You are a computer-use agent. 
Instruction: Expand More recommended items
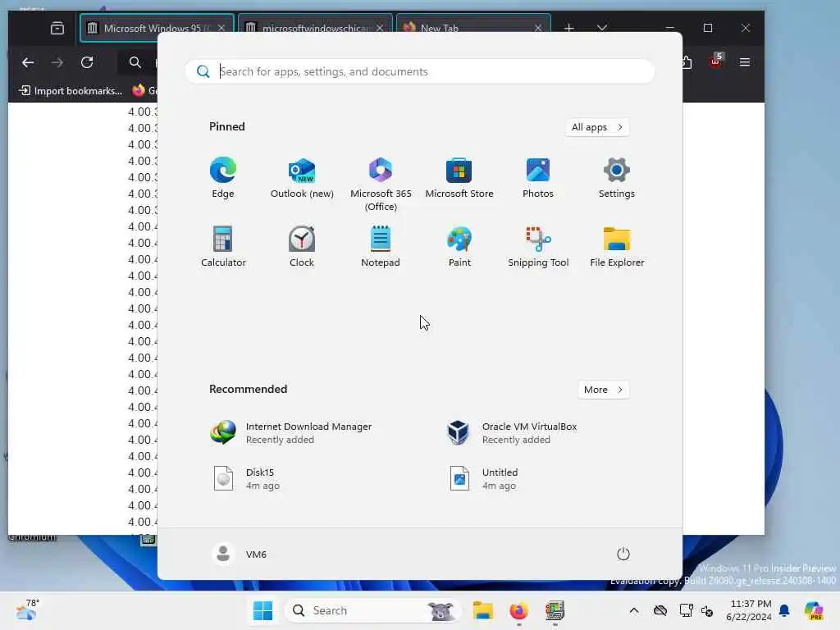point(603,390)
